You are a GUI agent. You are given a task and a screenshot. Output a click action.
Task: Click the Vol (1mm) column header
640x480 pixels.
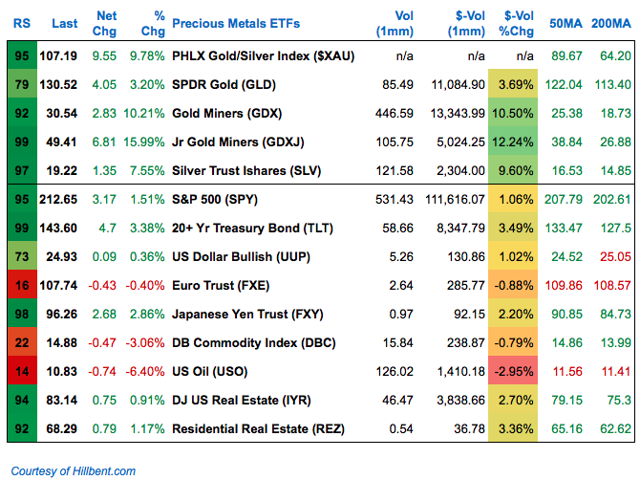click(x=395, y=23)
